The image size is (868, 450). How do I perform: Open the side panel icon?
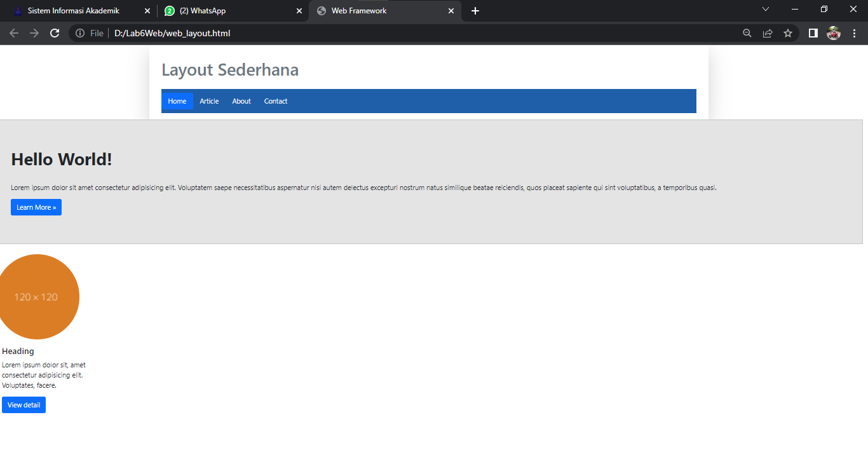click(x=813, y=33)
